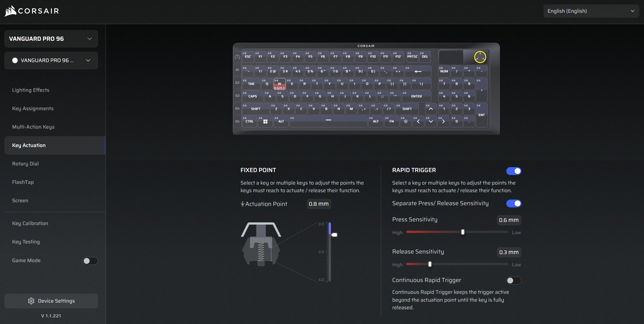644x324 pixels.
Task: Click the backspace arrow key
Action: click(x=418, y=71)
